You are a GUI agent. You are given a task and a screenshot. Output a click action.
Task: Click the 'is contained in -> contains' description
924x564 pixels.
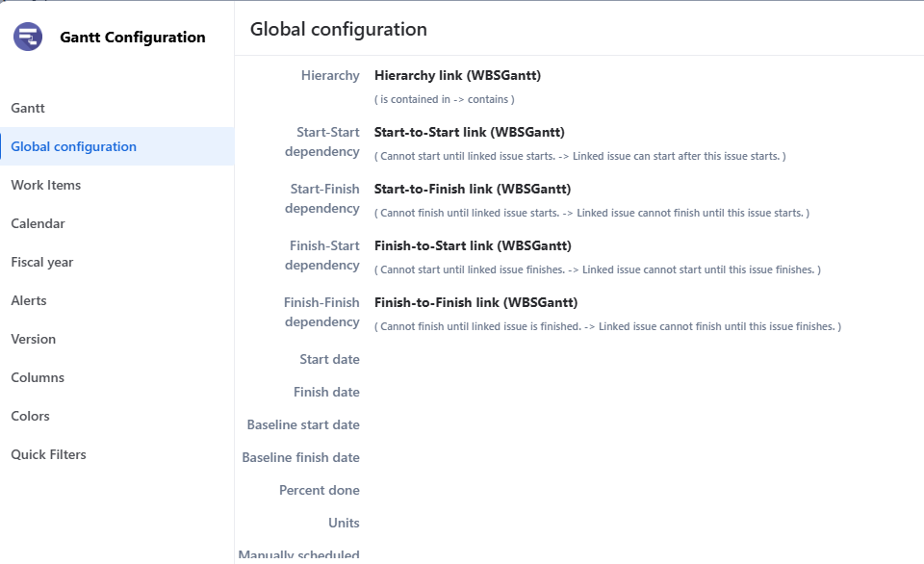(445, 99)
